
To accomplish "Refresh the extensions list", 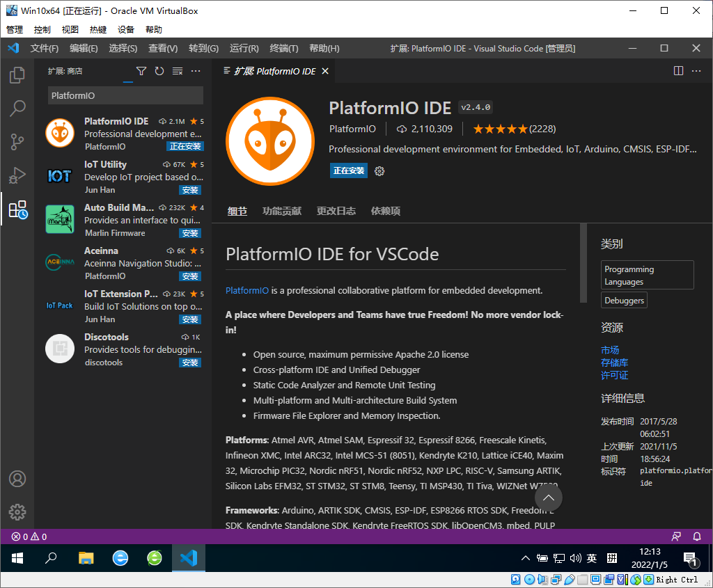I will click(159, 71).
